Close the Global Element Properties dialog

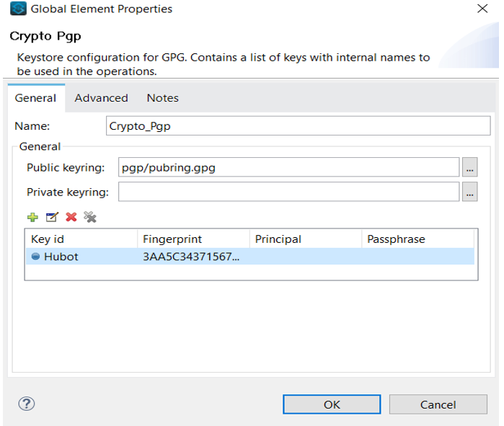(x=482, y=9)
